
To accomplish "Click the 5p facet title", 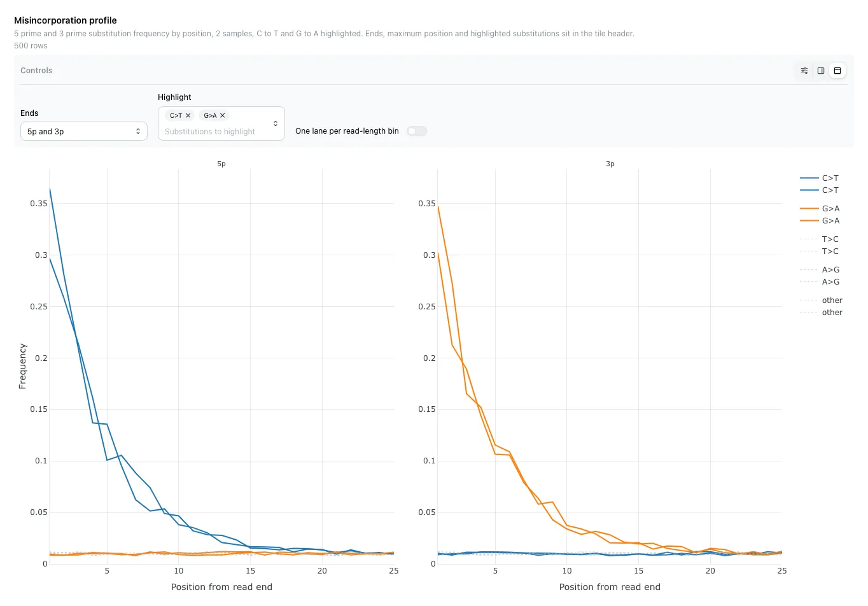I will click(x=221, y=164).
